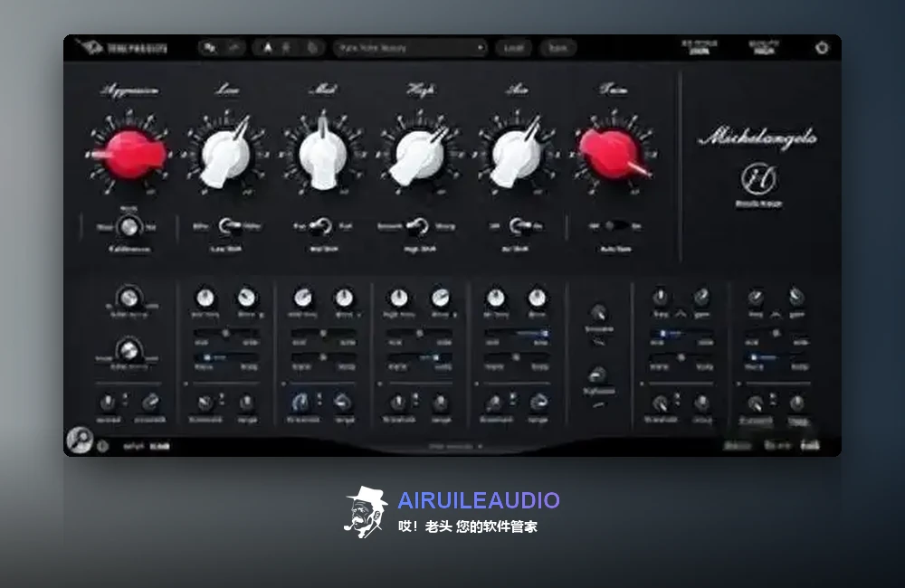905x588 pixels.
Task: Toggle the dynamics enable dot in Low column
Action: 186,384
